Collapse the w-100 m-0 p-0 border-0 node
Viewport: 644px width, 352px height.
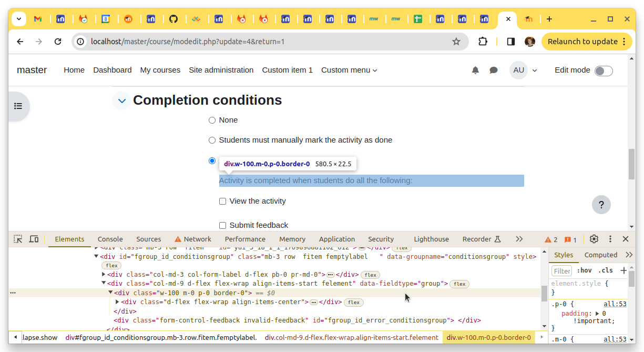110,293
